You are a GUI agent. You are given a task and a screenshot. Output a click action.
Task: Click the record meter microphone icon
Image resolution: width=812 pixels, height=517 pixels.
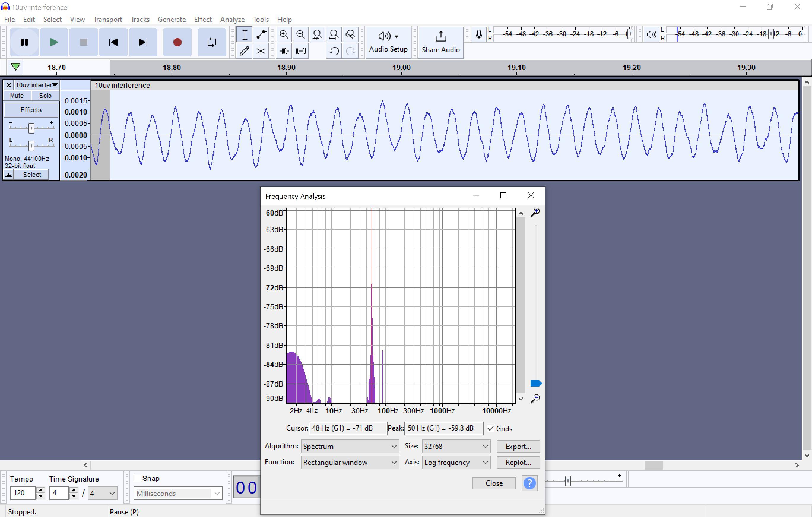tap(478, 34)
